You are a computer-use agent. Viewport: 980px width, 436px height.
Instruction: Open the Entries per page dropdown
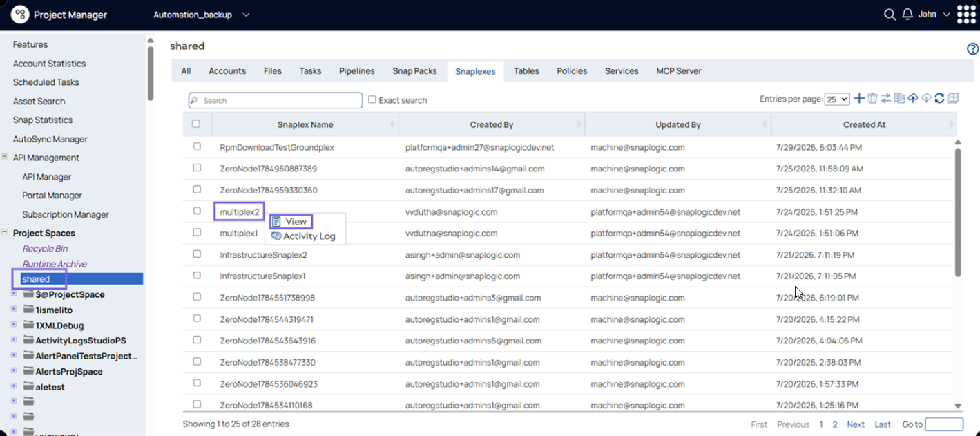pyautogui.click(x=837, y=99)
